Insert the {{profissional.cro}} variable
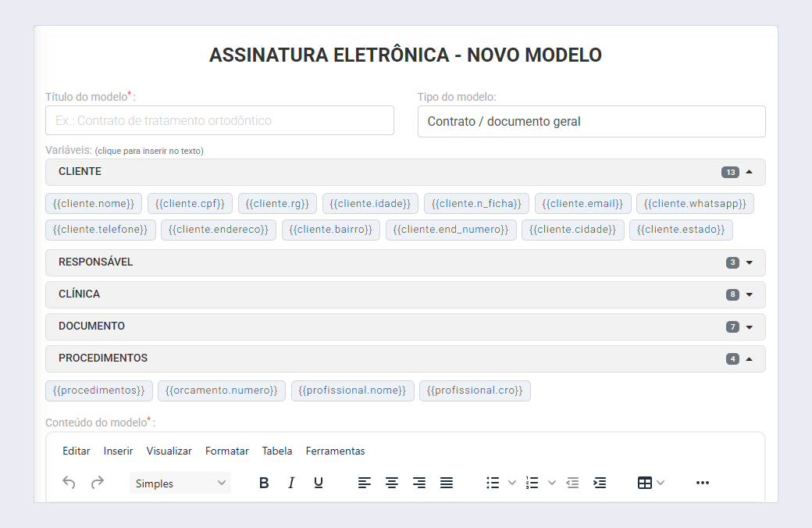 coord(475,391)
